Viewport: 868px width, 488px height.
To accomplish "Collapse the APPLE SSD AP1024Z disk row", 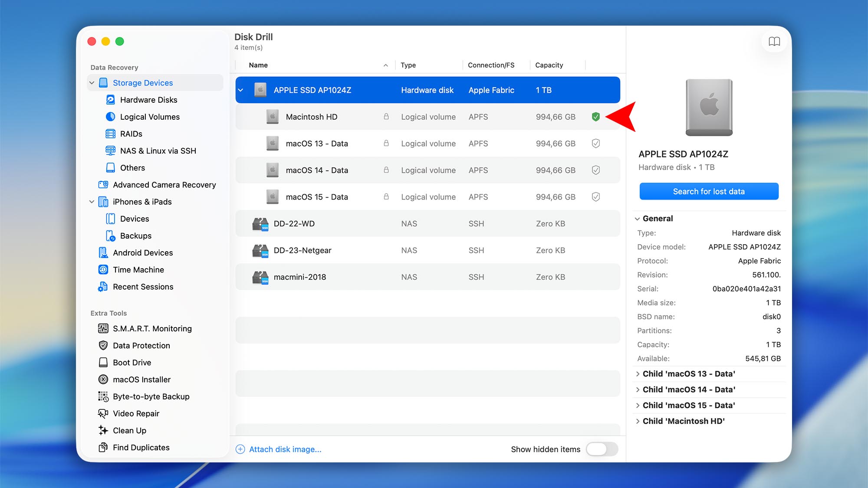I will pos(241,90).
